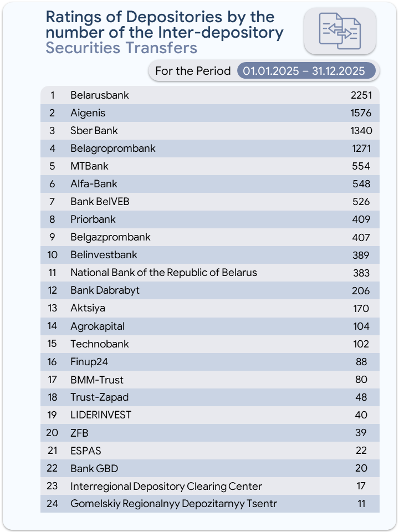Select the Belgazprombank entry
399x532 pixels.
110,237
